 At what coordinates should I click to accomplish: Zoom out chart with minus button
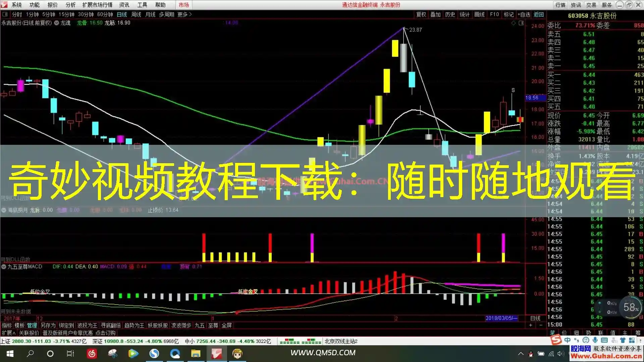tap(541, 325)
